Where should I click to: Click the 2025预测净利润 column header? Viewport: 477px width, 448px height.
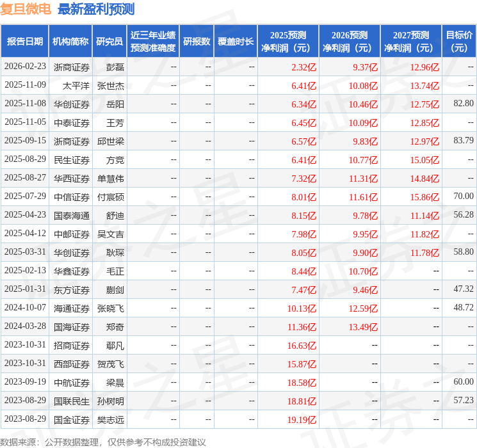(288, 42)
